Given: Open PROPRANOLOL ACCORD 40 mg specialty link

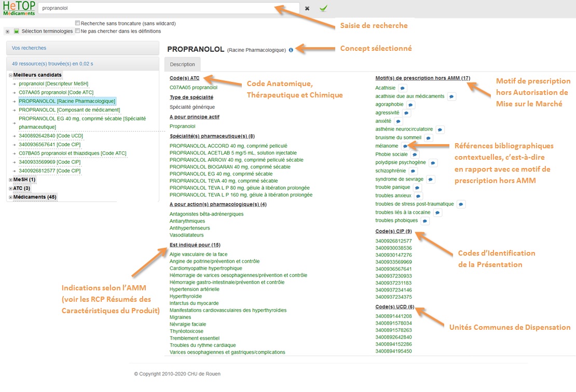Looking at the screenshot, I should click(x=228, y=146).
